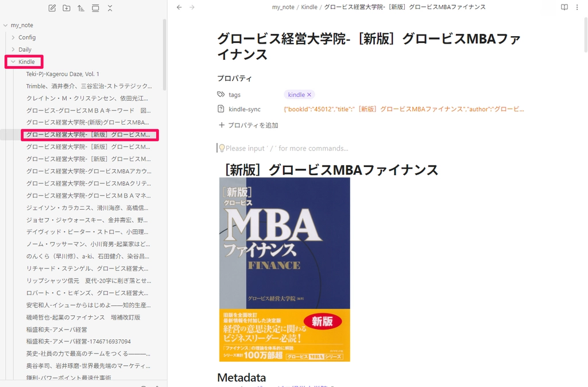The image size is (588, 387).
Task: Open note 'Teki-P)-Kagerou Daze, Vol. 1'
Action: 63,74
